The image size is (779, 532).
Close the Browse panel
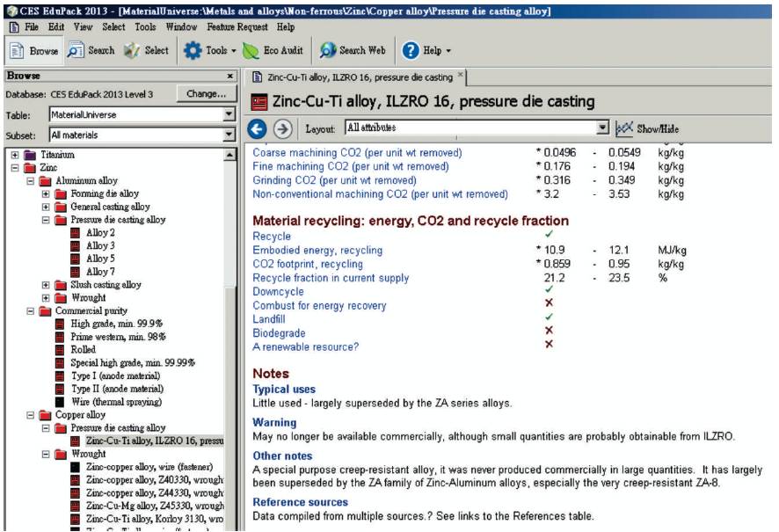(230, 76)
